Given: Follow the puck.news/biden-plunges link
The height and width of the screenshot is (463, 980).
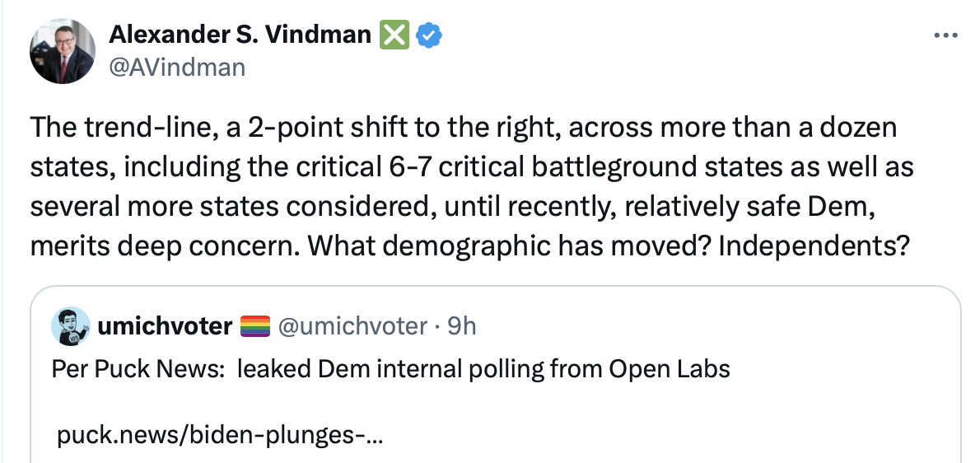Looking at the screenshot, I should tap(220, 437).
